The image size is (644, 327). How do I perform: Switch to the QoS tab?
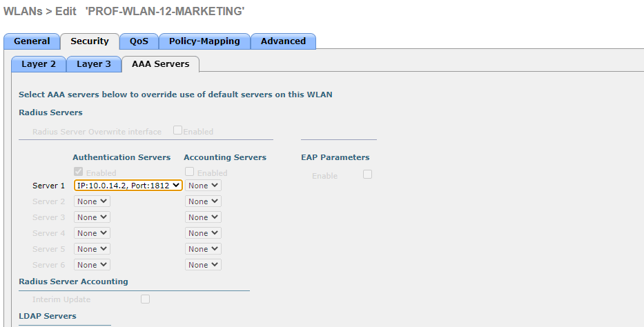pos(139,41)
